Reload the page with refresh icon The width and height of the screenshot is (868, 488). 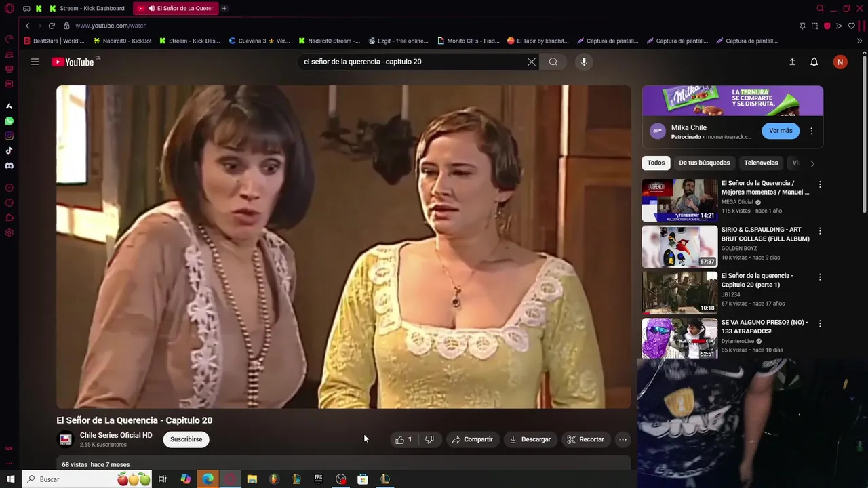[x=52, y=26]
